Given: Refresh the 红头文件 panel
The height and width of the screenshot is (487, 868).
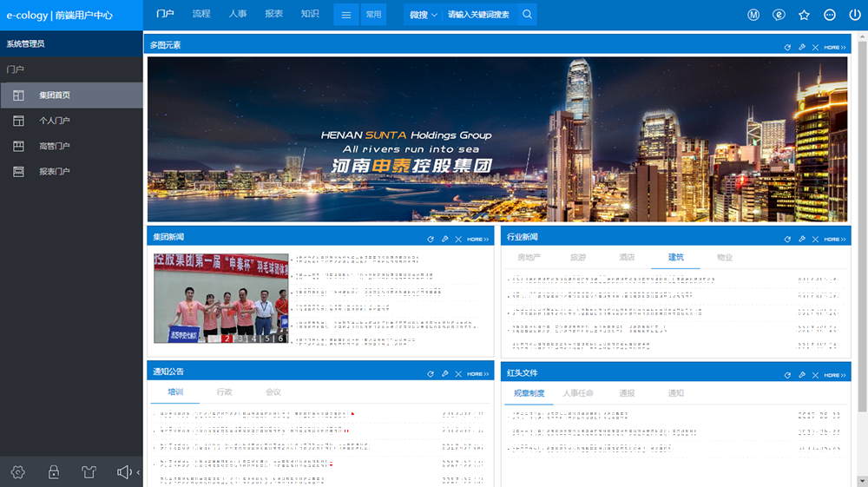Looking at the screenshot, I should pyautogui.click(x=787, y=375).
